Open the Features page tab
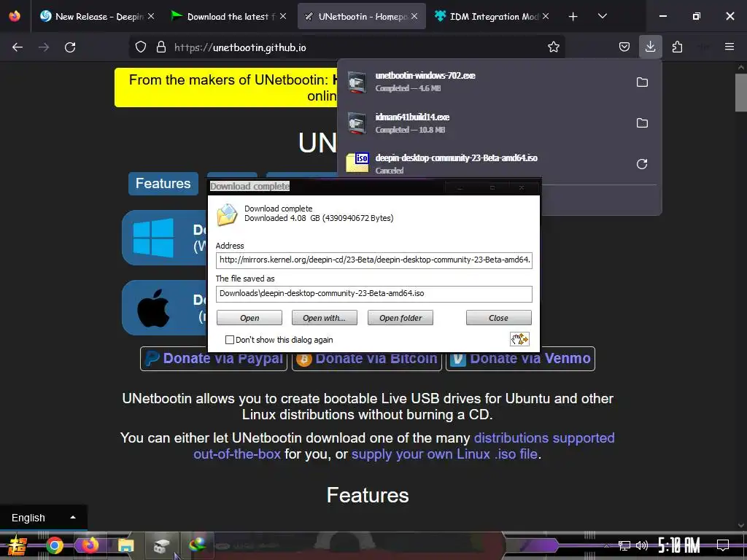This screenshot has width=747, height=560. [x=163, y=183]
